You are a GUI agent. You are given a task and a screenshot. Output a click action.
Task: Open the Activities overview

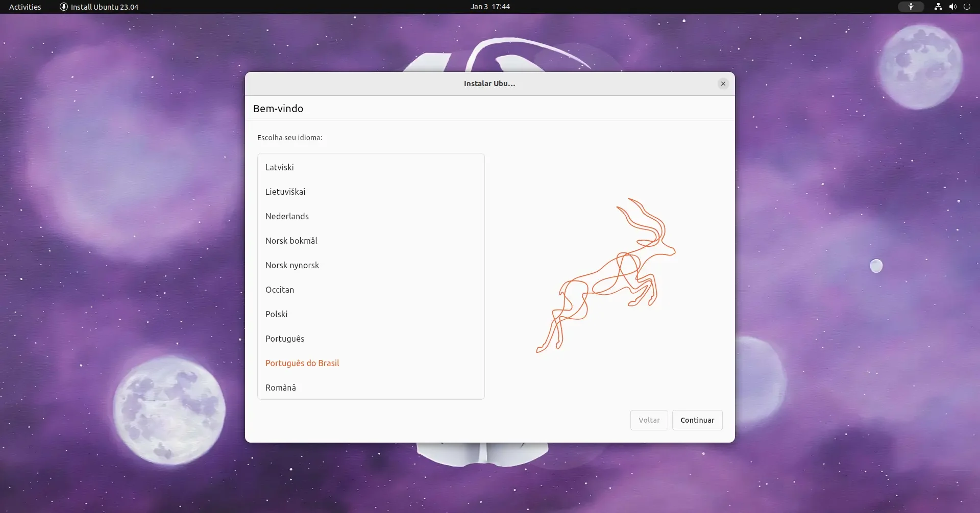click(25, 7)
